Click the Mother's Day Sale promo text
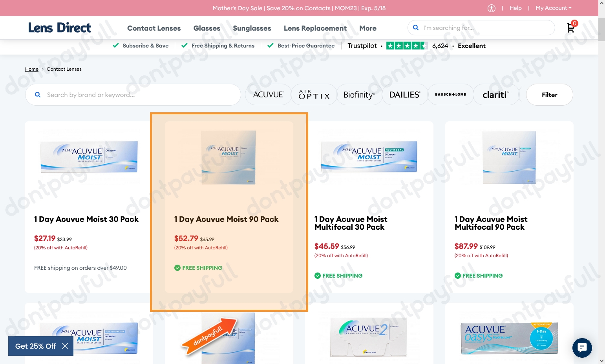This screenshot has height=364, width=605. click(x=299, y=8)
